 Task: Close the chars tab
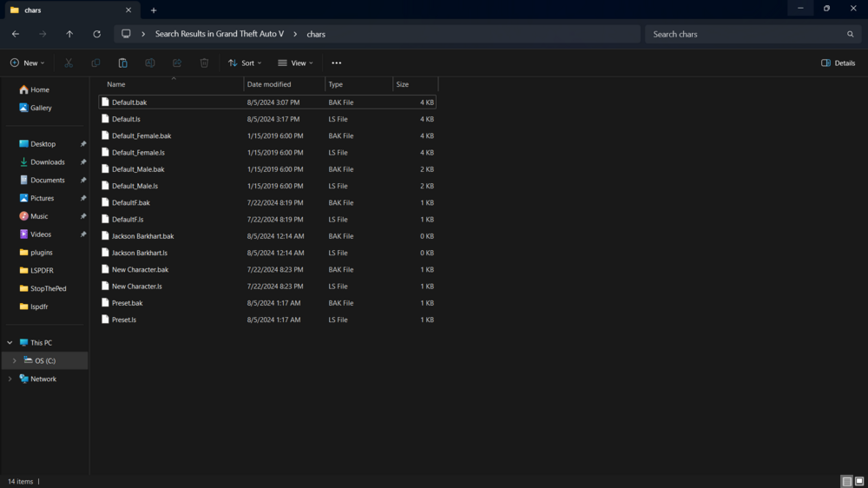[x=128, y=10]
